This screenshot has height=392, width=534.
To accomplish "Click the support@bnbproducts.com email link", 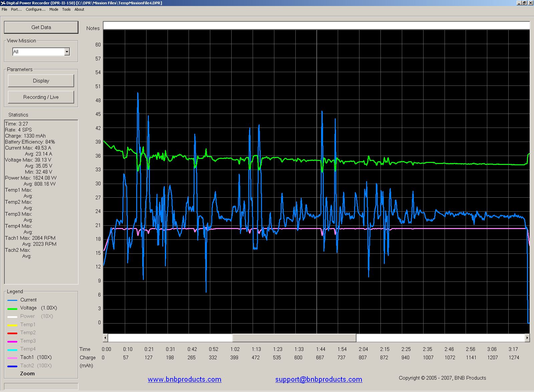I will coord(318,379).
